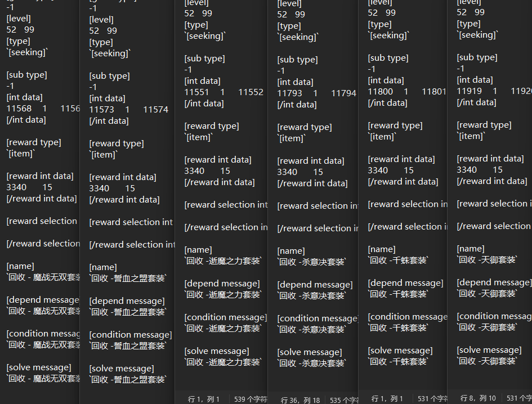The height and width of the screenshot is (404, 532).
Task: Click the number 11551 in int data
Action: [x=196, y=92]
